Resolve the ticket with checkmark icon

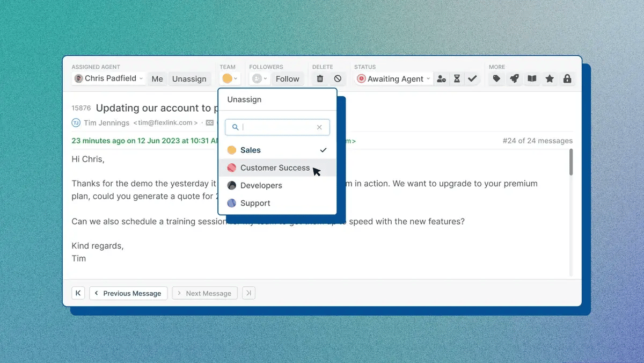tap(472, 78)
